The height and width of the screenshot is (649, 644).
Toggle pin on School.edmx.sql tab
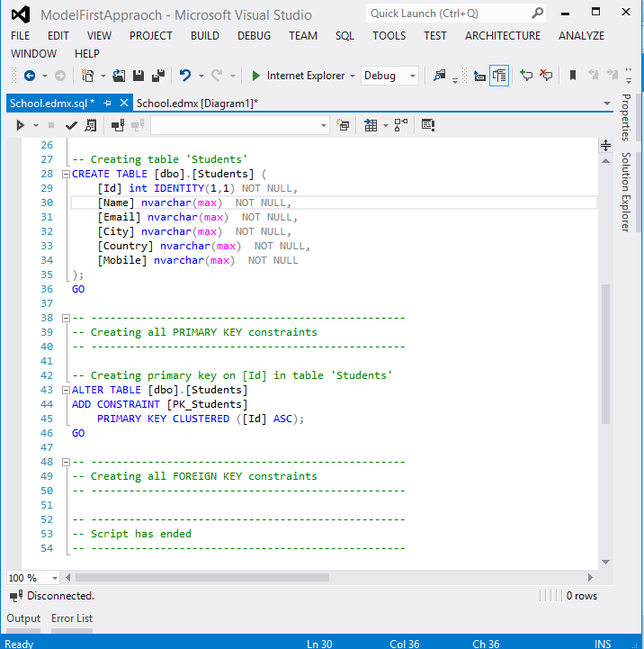tap(108, 104)
